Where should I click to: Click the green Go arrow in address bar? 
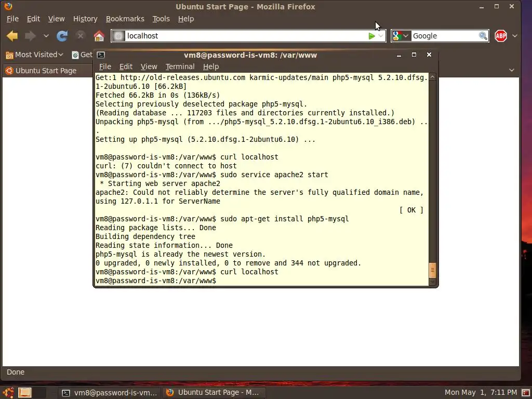[x=371, y=36]
